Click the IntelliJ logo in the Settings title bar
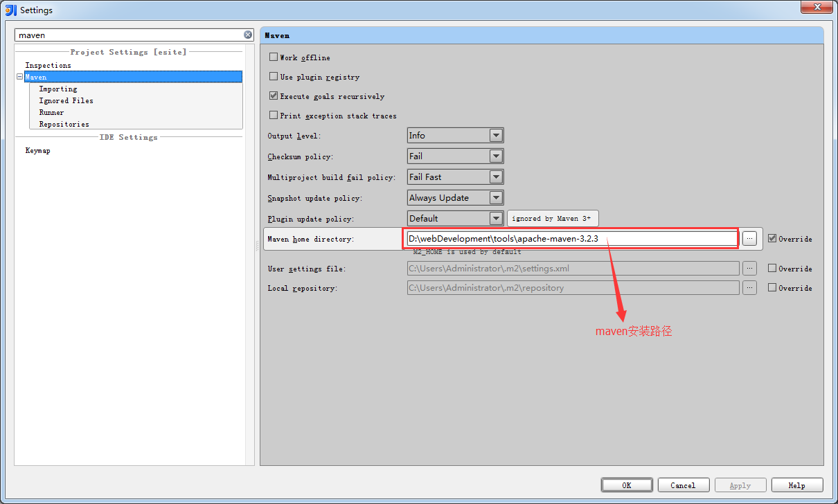The height and width of the screenshot is (504, 838). click(x=10, y=10)
